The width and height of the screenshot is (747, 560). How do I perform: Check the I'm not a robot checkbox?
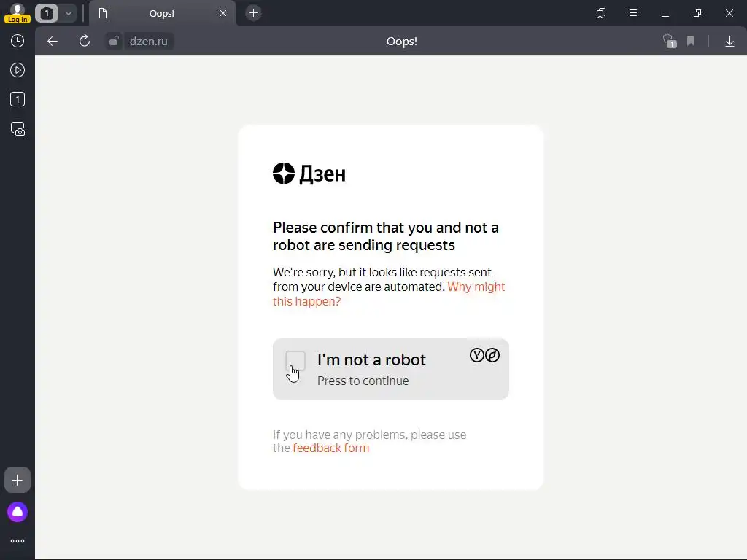click(295, 361)
